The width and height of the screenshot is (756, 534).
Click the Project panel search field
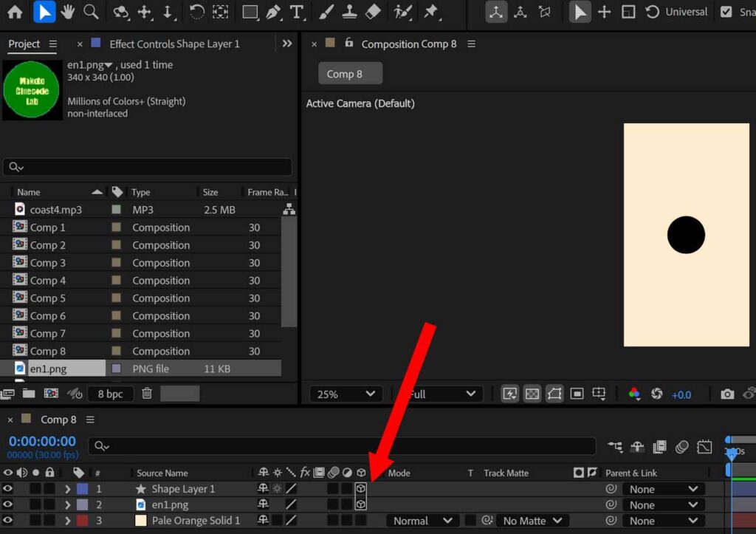pyautogui.click(x=147, y=167)
